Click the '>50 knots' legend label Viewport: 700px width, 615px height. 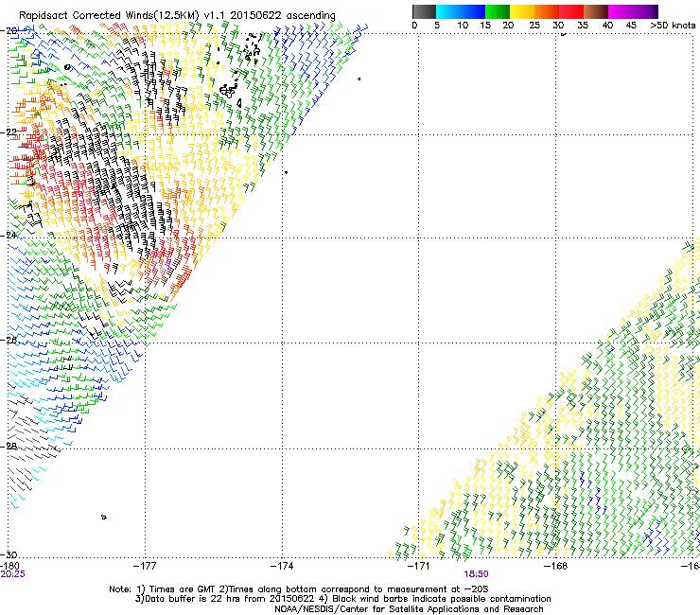tap(673, 25)
